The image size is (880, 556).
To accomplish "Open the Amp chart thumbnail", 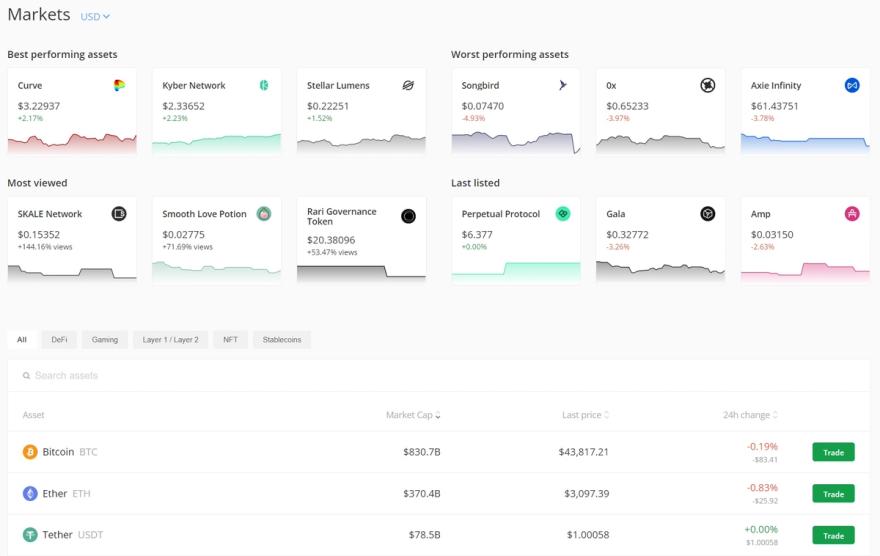I will 805,271.
